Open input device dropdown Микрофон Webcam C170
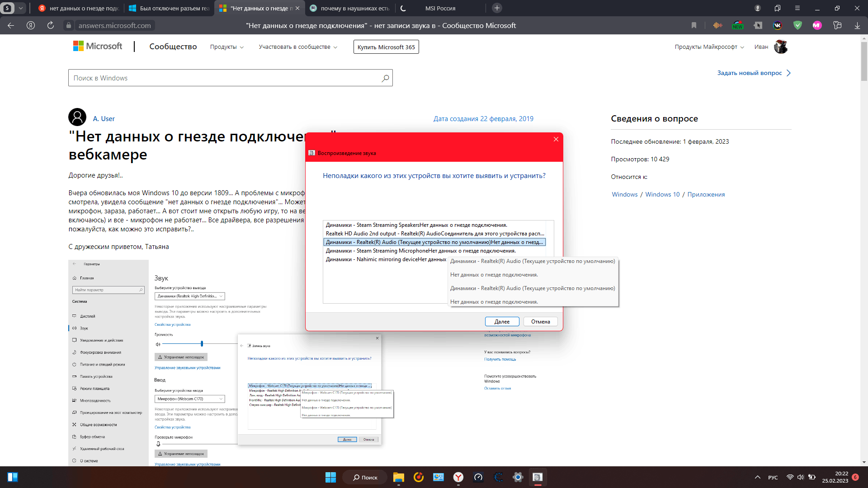 [190, 399]
